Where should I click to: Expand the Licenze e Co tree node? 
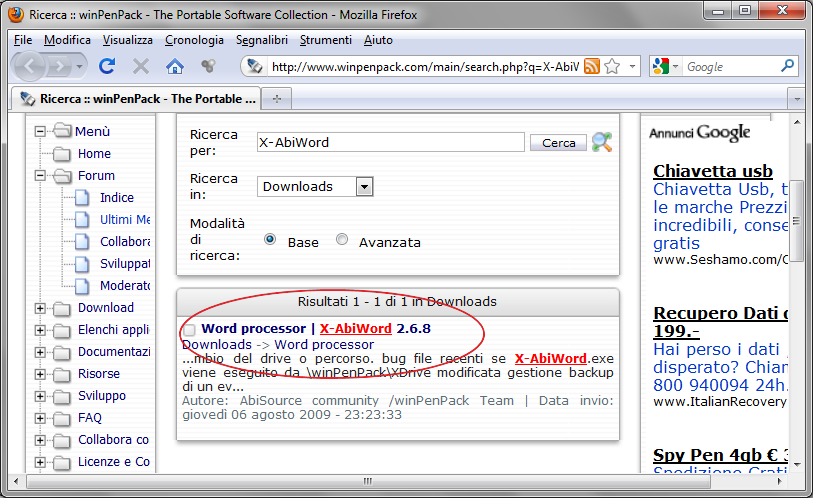tap(40, 462)
